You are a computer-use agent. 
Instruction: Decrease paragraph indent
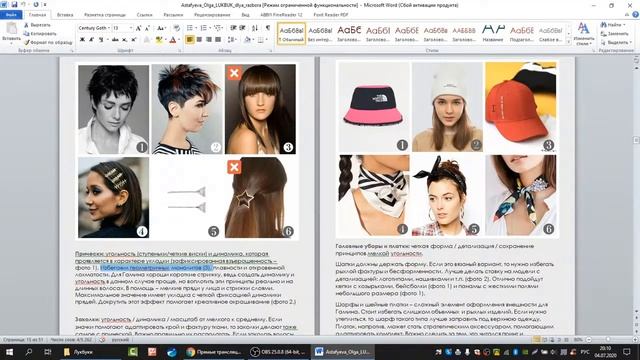pyautogui.click(x=233, y=28)
